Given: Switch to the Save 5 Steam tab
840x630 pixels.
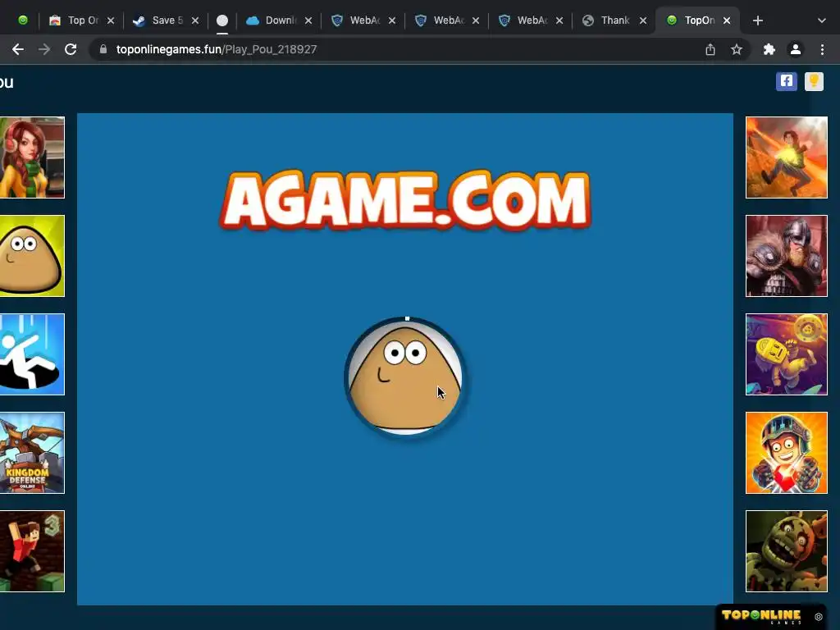Looking at the screenshot, I should [165, 21].
